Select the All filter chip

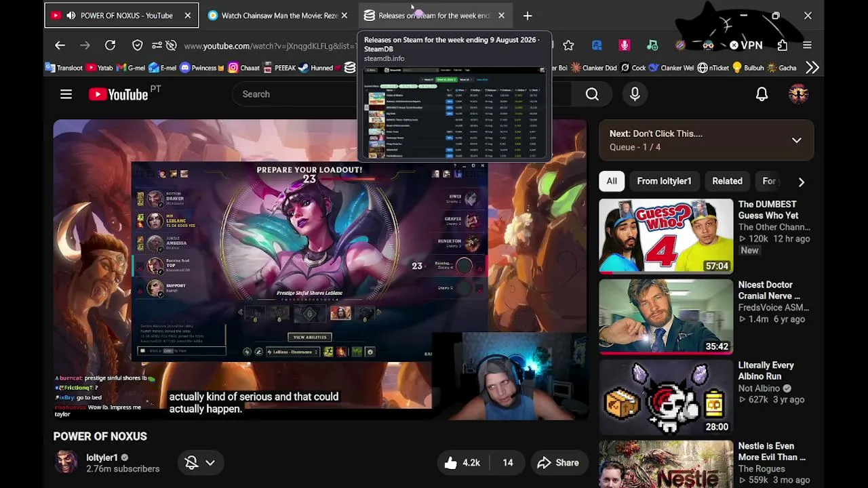(x=612, y=181)
